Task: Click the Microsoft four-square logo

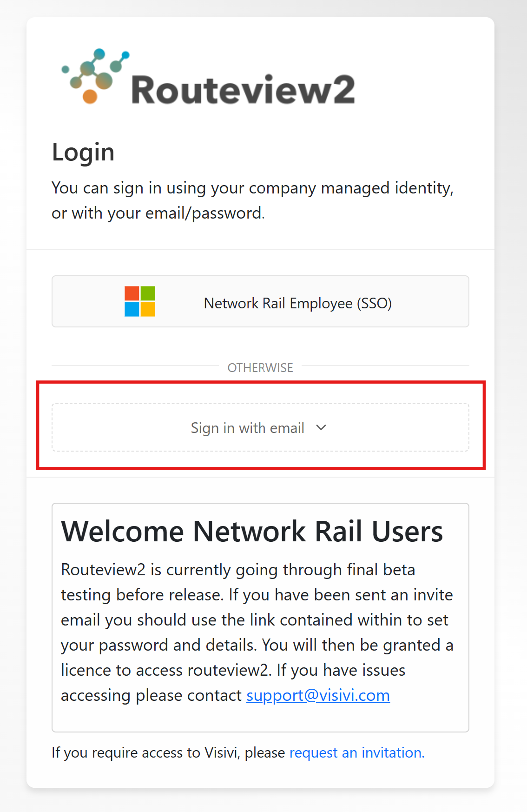Action: tap(139, 301)
